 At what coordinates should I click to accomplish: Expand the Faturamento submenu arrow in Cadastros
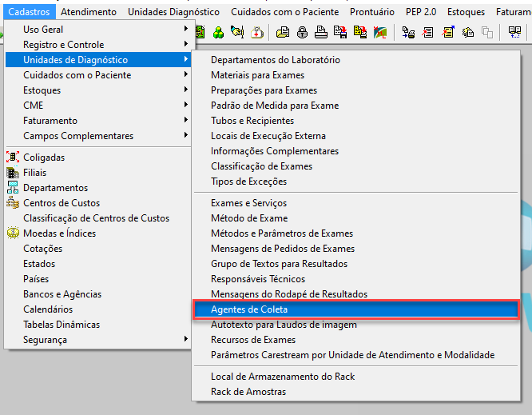click(185, 120)
